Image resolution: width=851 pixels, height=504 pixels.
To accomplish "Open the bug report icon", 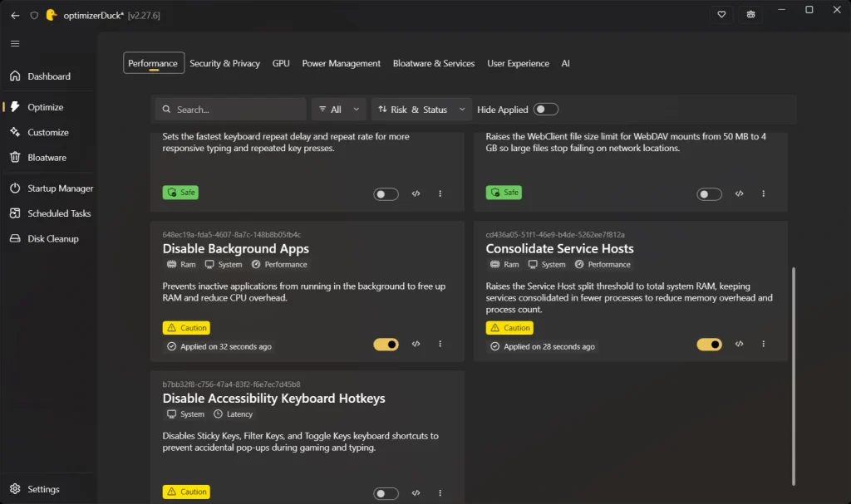I will [x=750, y=15].
